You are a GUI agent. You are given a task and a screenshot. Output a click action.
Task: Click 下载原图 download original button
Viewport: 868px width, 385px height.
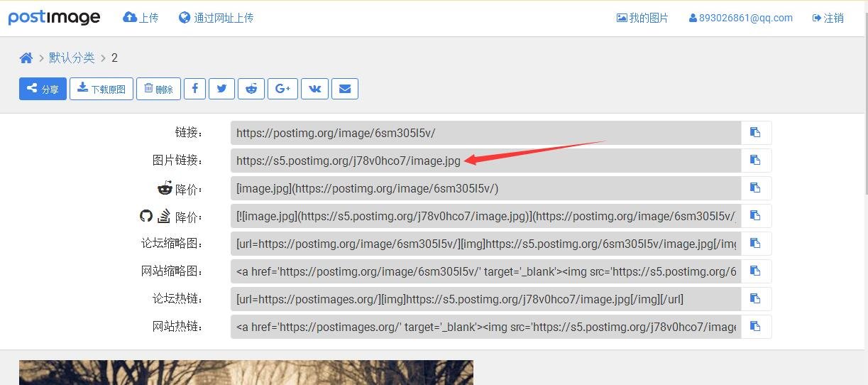101,89
